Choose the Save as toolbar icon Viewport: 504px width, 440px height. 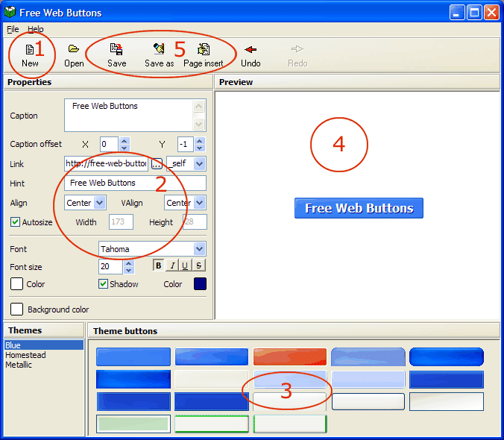coord(159,49)
